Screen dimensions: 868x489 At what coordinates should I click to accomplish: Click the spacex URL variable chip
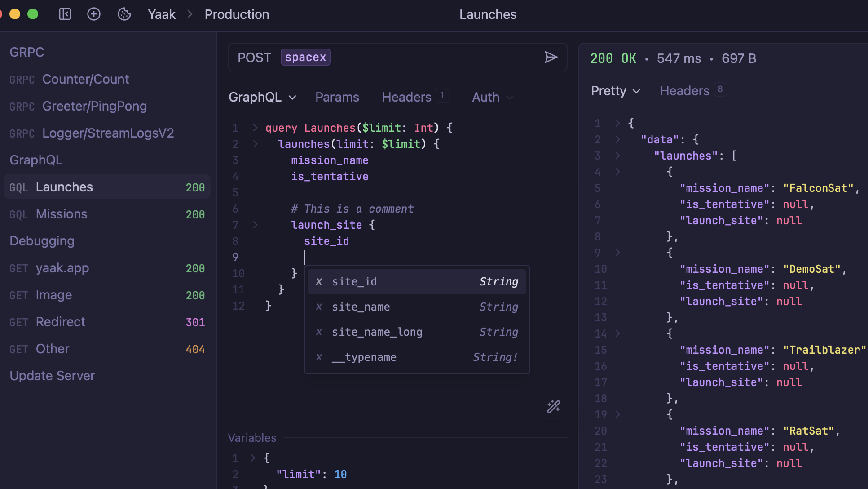(306, 57)
